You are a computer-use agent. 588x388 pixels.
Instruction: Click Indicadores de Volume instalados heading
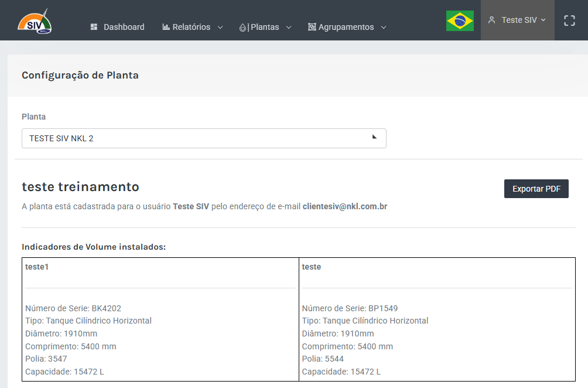click(x=94, y=247)
